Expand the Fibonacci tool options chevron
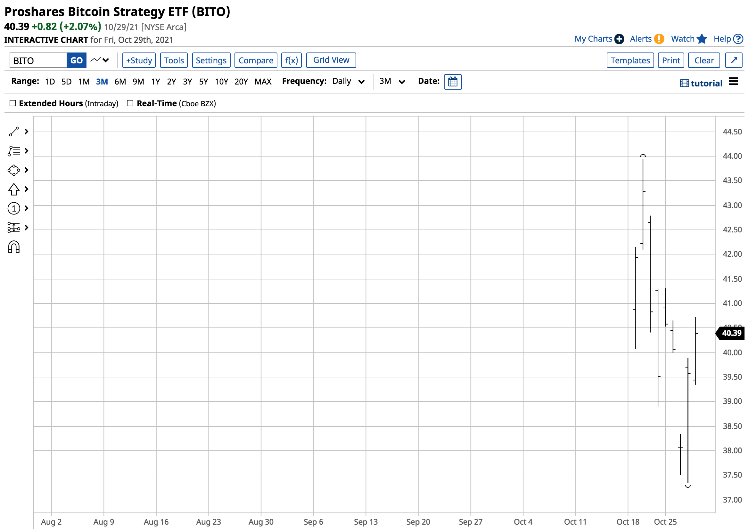The width and height of the screenshot is (756, 532). tap(27, 151)
